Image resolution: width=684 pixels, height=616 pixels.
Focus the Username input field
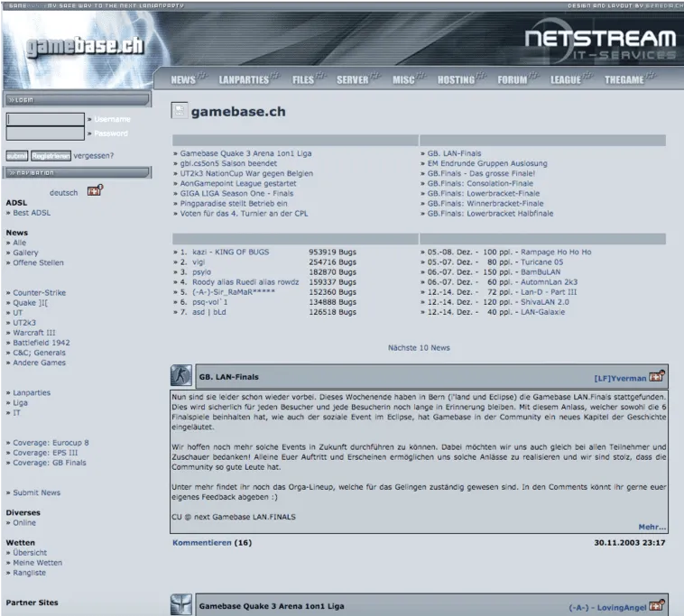coord(45,119)
